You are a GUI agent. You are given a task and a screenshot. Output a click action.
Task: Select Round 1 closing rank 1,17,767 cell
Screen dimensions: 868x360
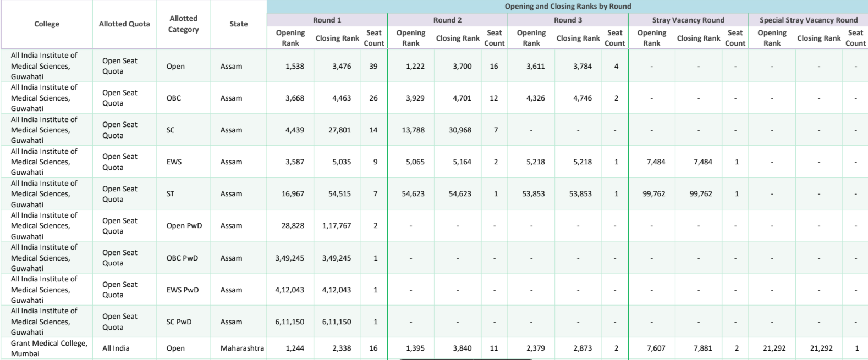pos(337,226)
